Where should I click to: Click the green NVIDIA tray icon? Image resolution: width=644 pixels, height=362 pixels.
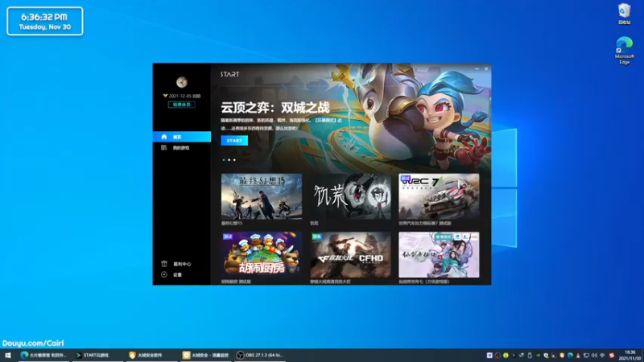coord(538,356)
